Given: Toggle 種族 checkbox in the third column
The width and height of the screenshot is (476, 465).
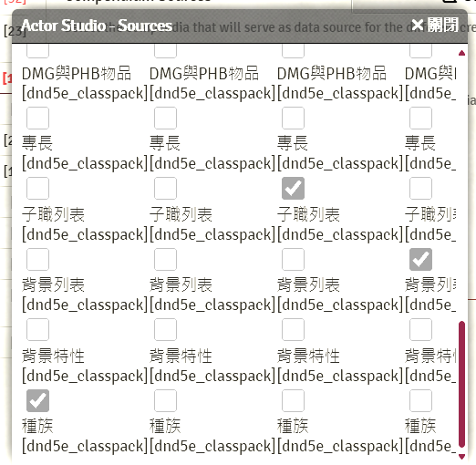Looking at the screenshot, I should 293,400.
